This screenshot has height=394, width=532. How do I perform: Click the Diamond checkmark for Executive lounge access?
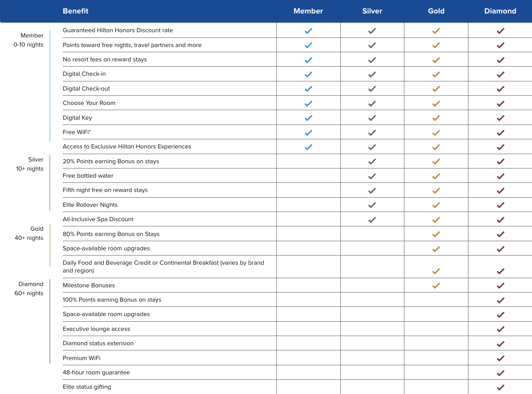(x=501, y=329)
